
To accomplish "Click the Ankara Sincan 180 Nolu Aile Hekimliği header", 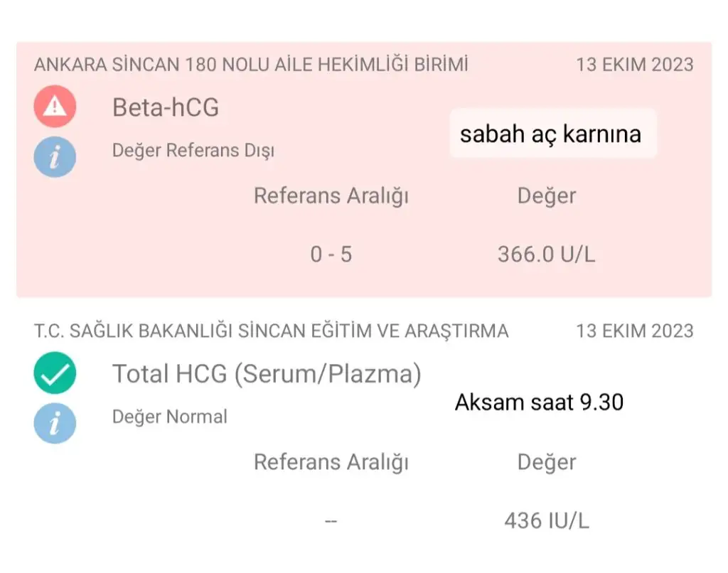I will pyautogui.click(x=251, y=65).
